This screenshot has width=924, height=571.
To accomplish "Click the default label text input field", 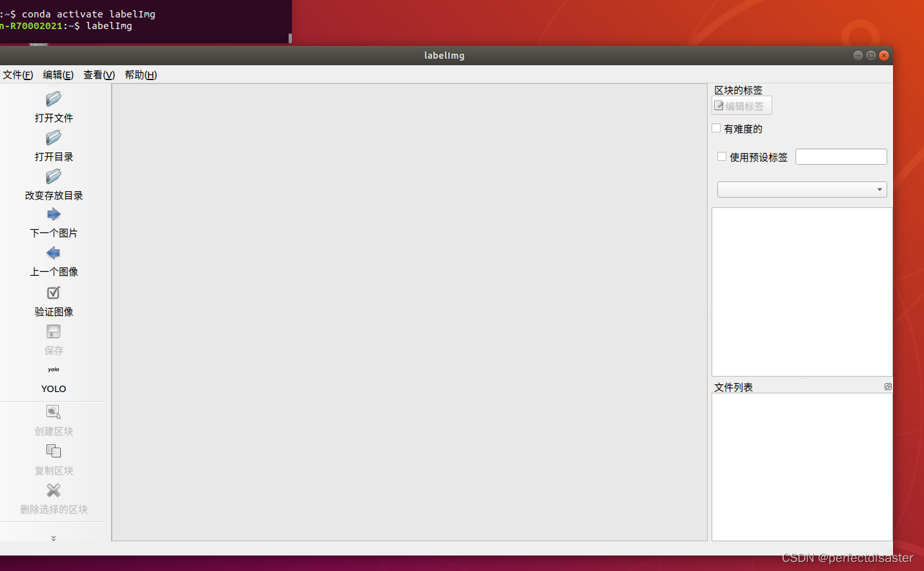I will (x=841, y=157).
